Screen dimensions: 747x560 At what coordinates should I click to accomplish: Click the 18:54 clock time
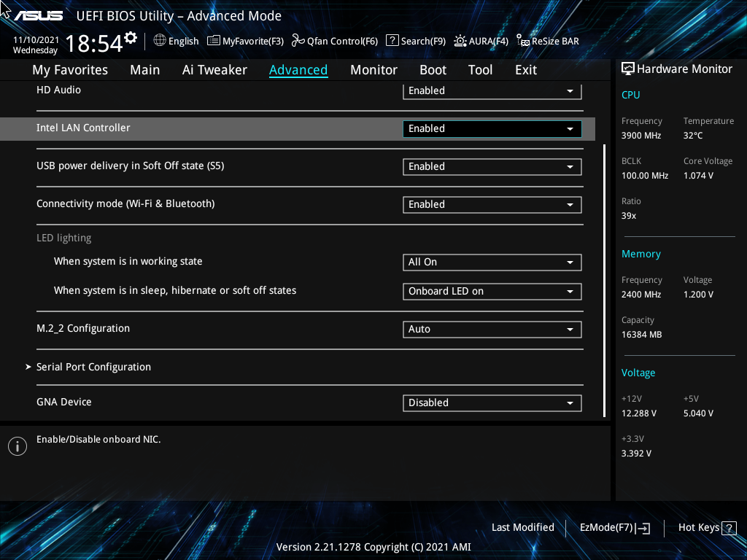[94, 44]
